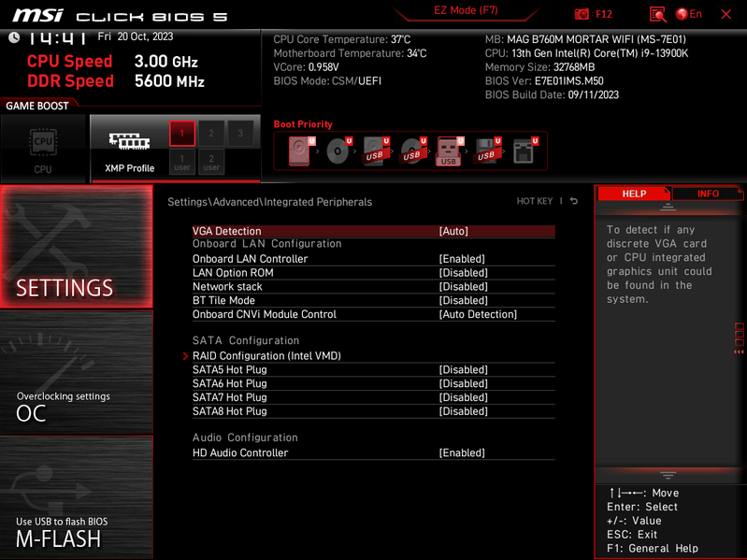747x560 pixels.
Task: Select XMP user profile 2
Action: pyautogui.click(x=211, y=162)
